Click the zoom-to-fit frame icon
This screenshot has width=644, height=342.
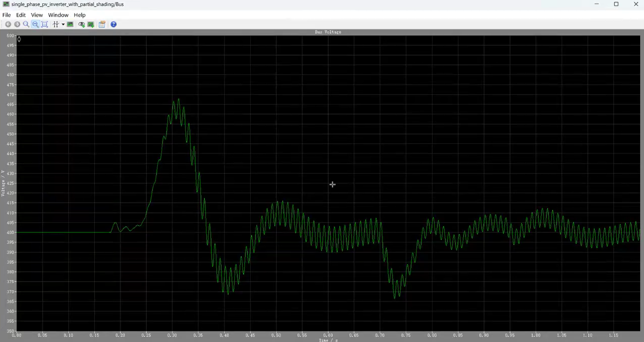(x=44, y=24)
